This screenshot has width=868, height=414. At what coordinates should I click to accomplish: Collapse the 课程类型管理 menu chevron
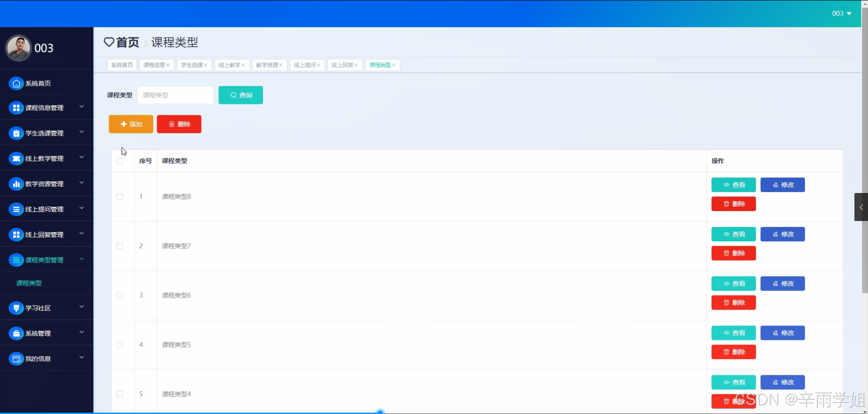pos(82,259)
